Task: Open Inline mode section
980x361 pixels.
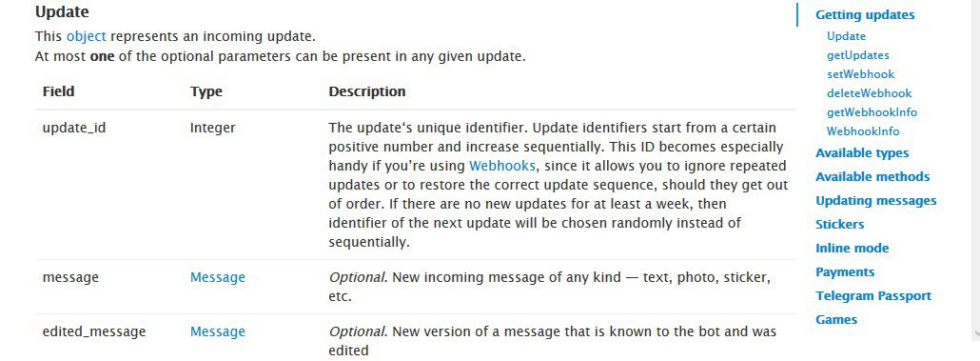Action: [x=852, y=249]
